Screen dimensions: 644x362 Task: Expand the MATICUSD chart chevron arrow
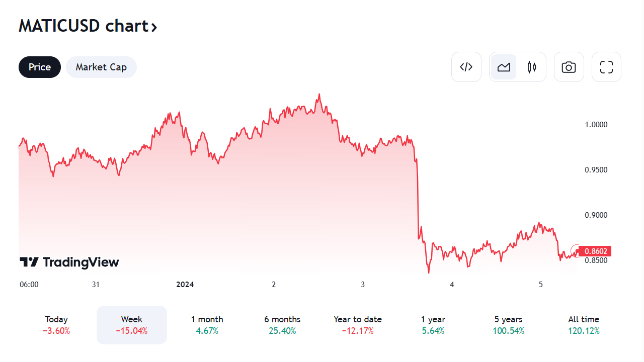[x=154, y=27]
